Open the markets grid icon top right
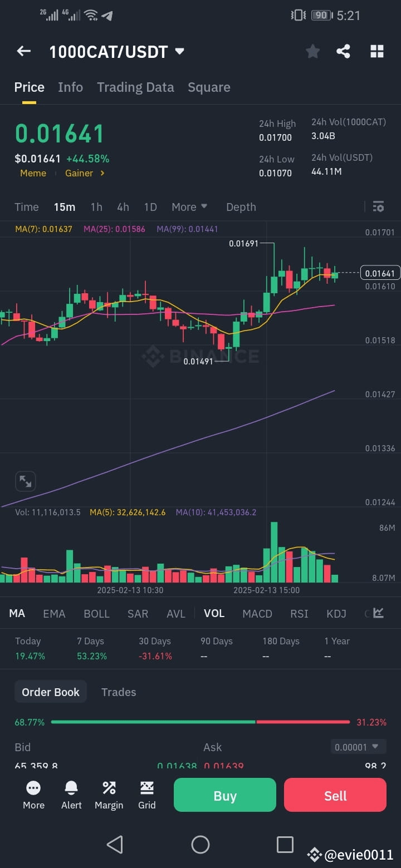401x868 pixels. coord(377,51)
